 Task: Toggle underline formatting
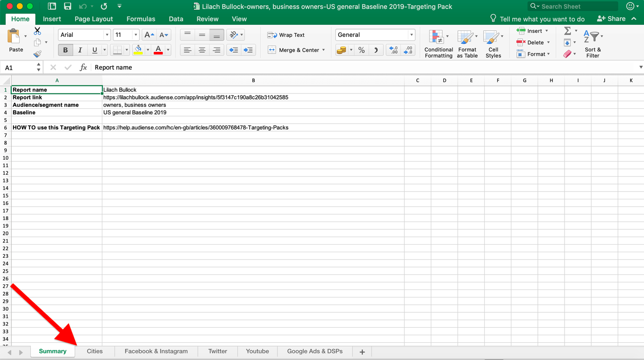[94, 50]
